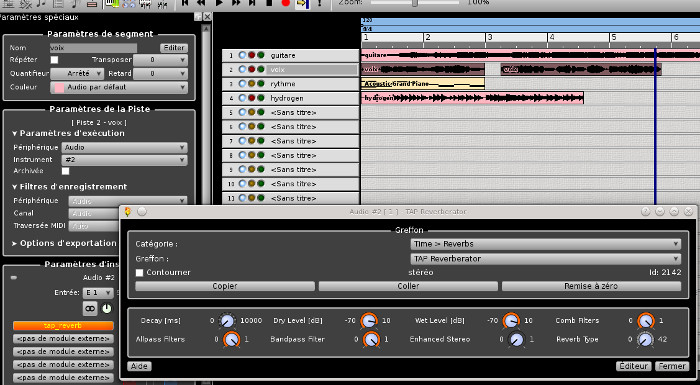The width and height of the screenshot is (700, 385).
Task: Start recording with the red record button
Action: point(286,3)
